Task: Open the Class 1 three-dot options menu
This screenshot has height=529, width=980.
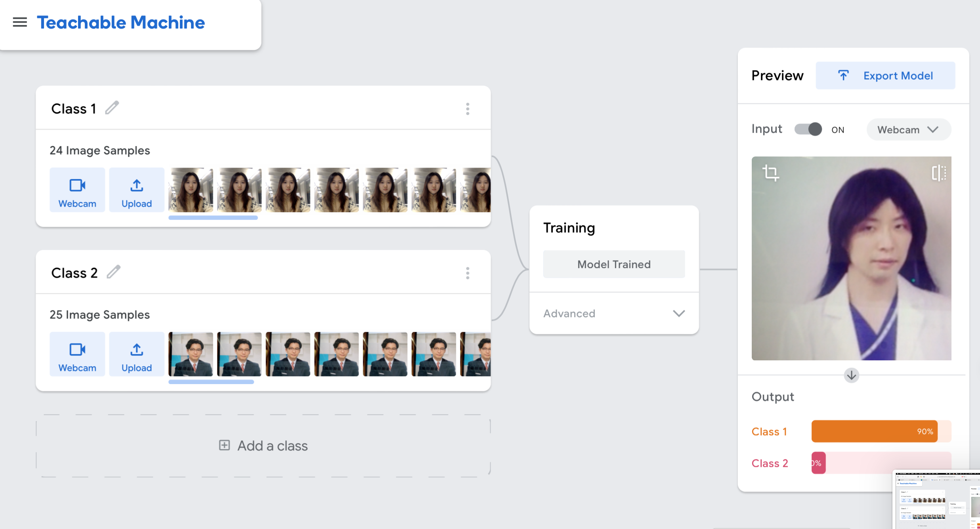Action: 468,109
